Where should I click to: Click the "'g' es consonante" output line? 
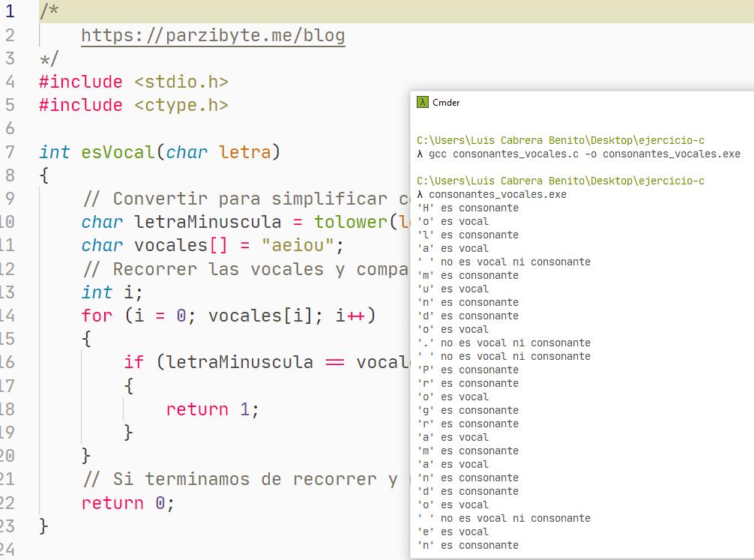point(468,410)
